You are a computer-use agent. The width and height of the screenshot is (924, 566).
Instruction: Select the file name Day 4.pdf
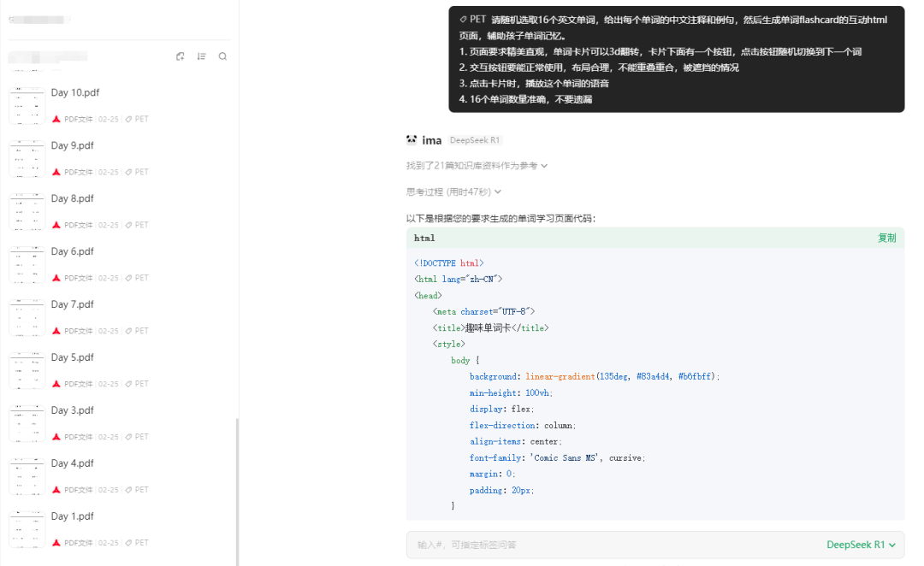click(73, 463)
